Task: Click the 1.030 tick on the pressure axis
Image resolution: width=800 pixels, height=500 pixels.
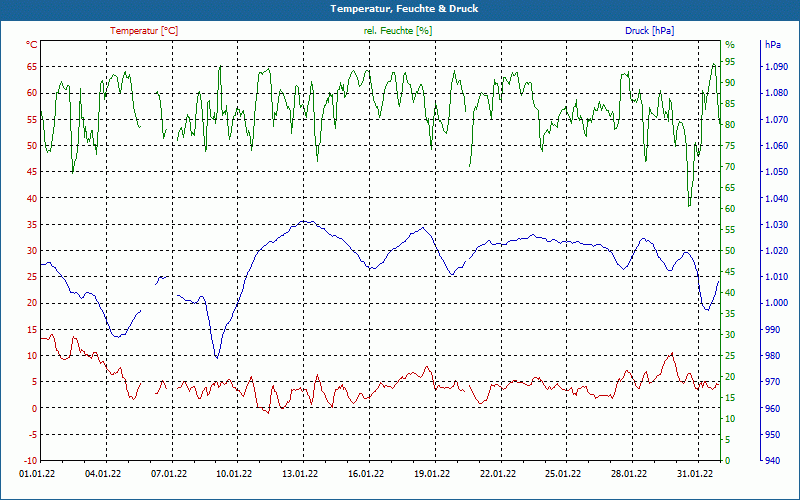Action: coord(777,224)
